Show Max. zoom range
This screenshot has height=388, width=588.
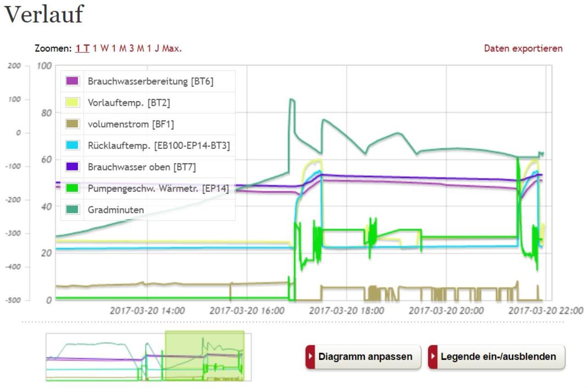(172, 48)
